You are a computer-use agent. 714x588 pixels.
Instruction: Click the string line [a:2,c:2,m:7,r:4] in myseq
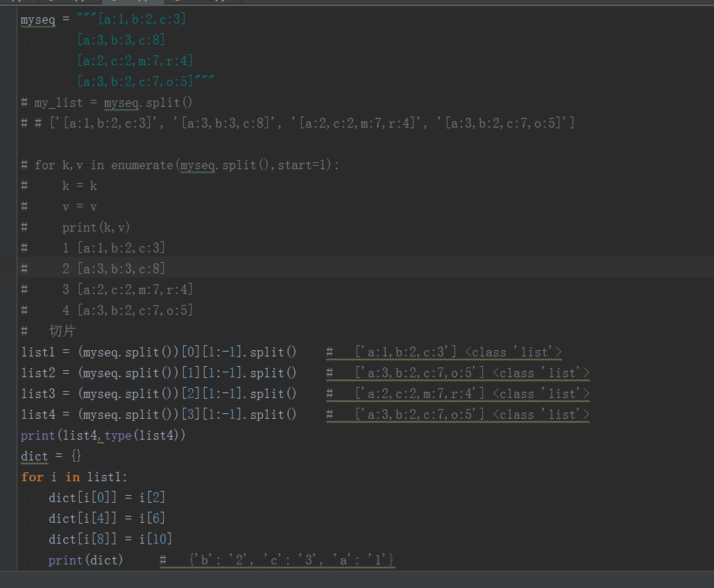coord(135,61)
